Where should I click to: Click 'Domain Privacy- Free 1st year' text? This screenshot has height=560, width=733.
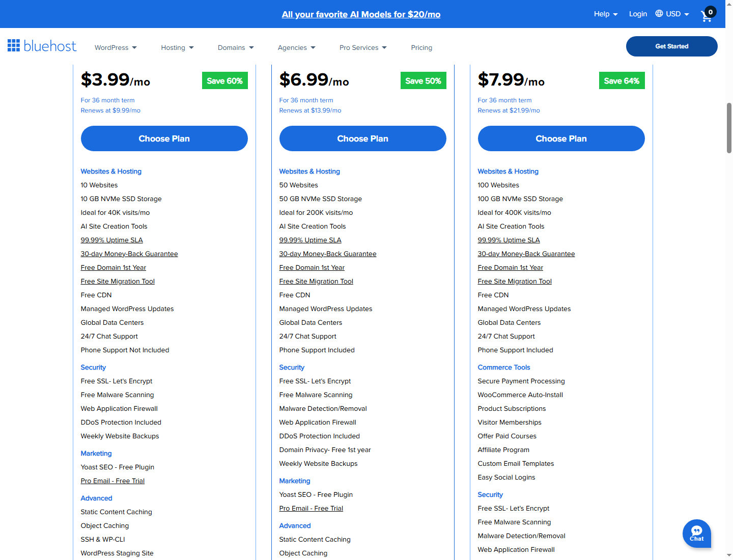click(325, 450)
